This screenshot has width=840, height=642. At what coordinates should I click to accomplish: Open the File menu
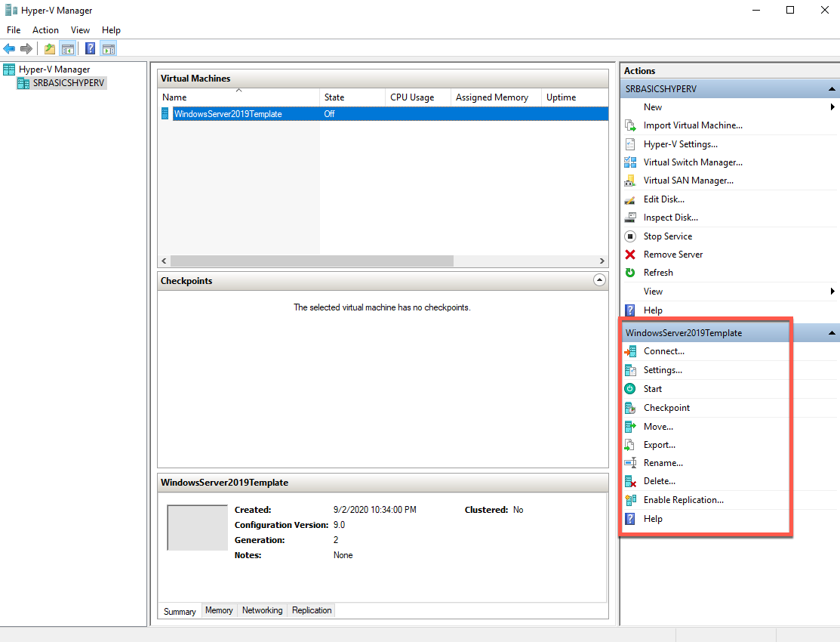tap(14, 30)
